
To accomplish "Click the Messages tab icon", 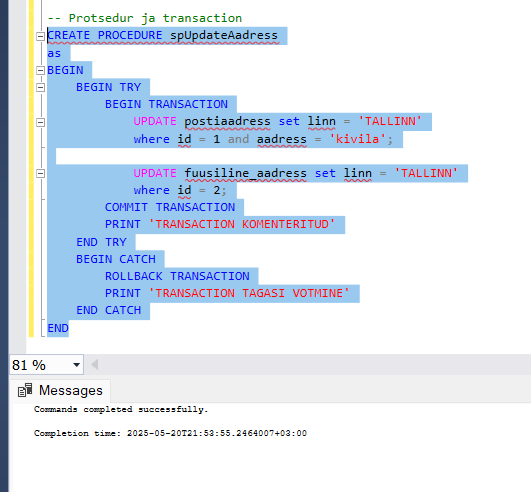I will [25, 390].
